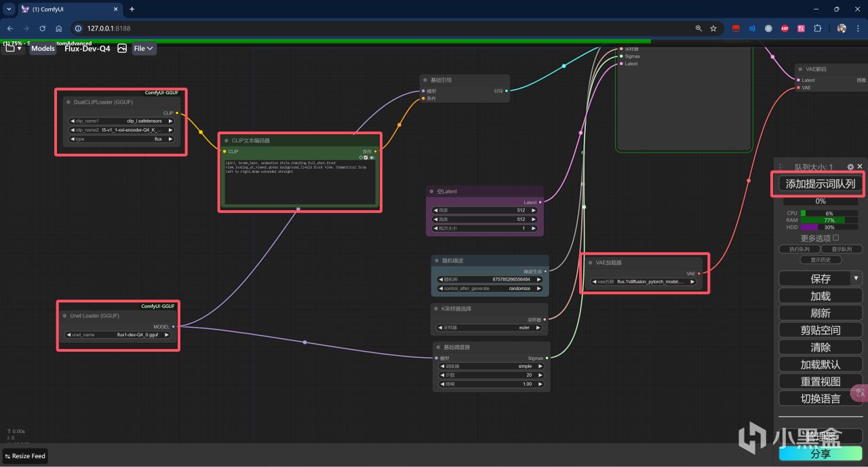Image resolution: width=868 pixels, height=467 pixels.
Task: Bookmark this page with the star
Action: 713,28
